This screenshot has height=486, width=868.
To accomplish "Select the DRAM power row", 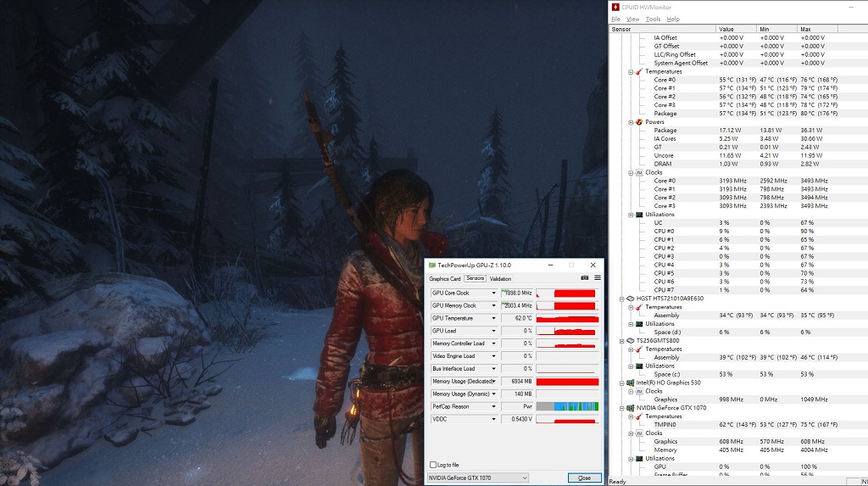I will (663, 164).
